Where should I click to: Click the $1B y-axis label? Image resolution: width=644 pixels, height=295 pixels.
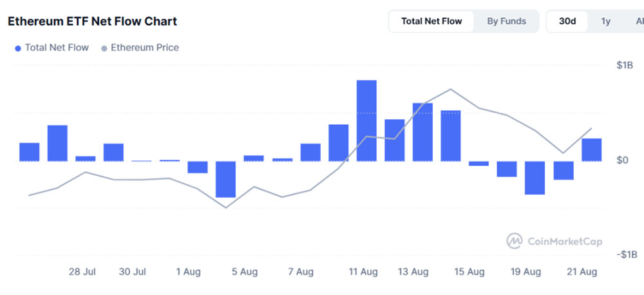(x=625, y=65)
